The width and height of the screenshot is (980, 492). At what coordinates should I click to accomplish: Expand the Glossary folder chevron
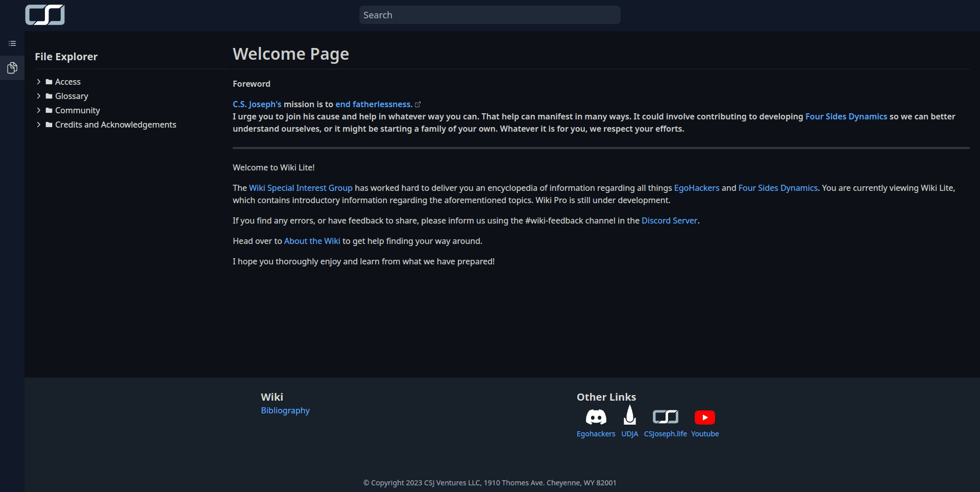pyautogui.click(x=39, y=96)
